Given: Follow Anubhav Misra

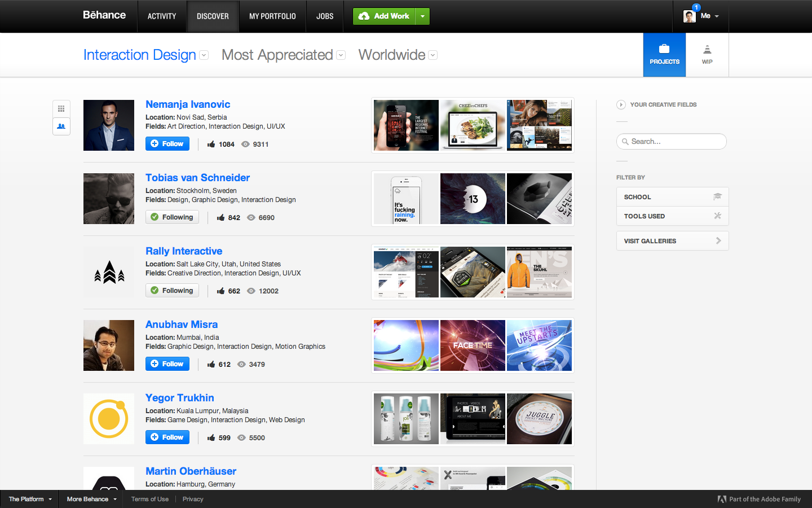Looking at the screenshot, I should pyautogui.click(x=167, y=364).
